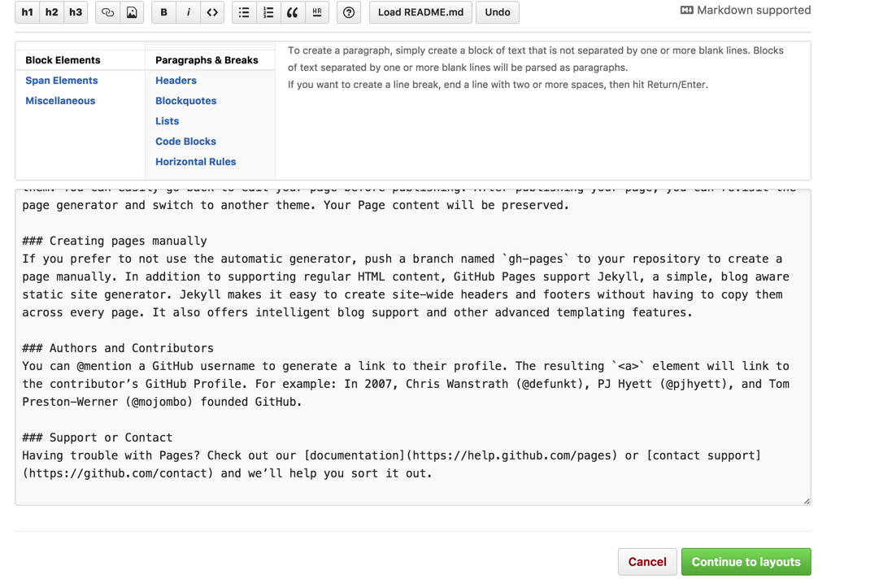Screen dimensions: 879x588
Task: Insert a blockquote using the quote icon
Action: [x=293, y=12]
